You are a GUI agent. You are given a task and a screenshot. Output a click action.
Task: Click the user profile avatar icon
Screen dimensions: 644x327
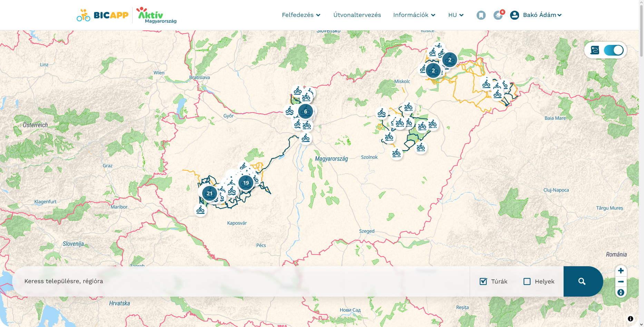pos(514,15)
